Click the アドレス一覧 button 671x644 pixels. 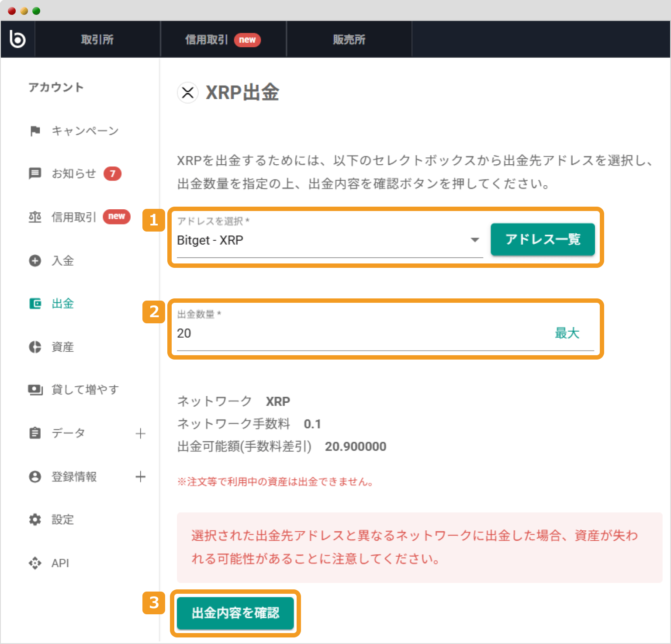(x=543, y=239)
